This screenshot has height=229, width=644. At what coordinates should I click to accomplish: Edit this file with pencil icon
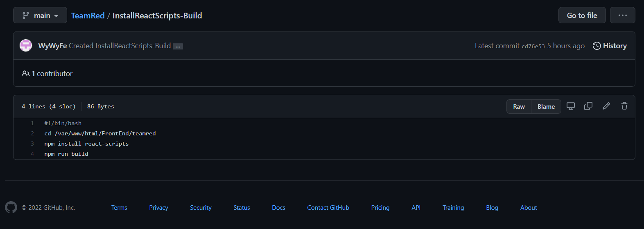pos(606,106)
